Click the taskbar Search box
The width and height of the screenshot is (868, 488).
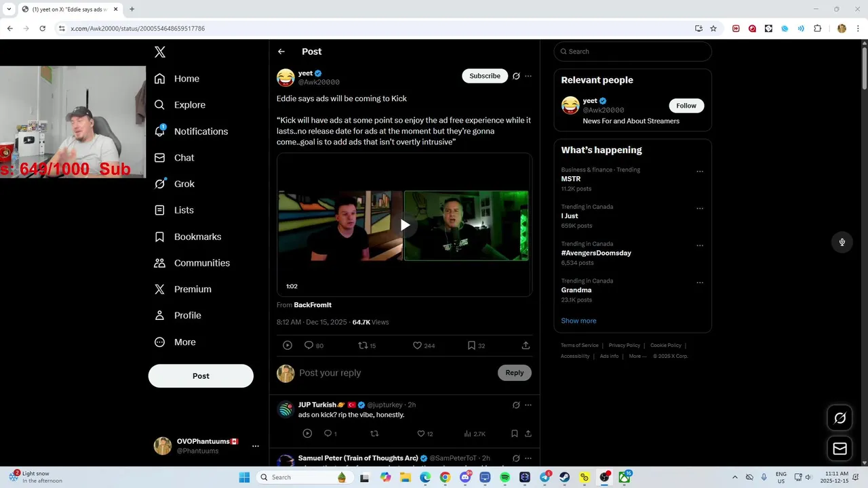[304, 477]
